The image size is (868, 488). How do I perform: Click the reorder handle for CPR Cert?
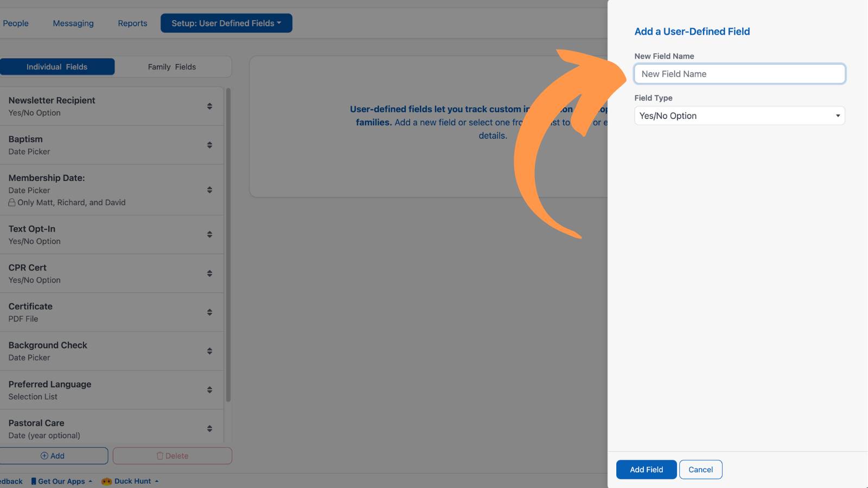209,273
